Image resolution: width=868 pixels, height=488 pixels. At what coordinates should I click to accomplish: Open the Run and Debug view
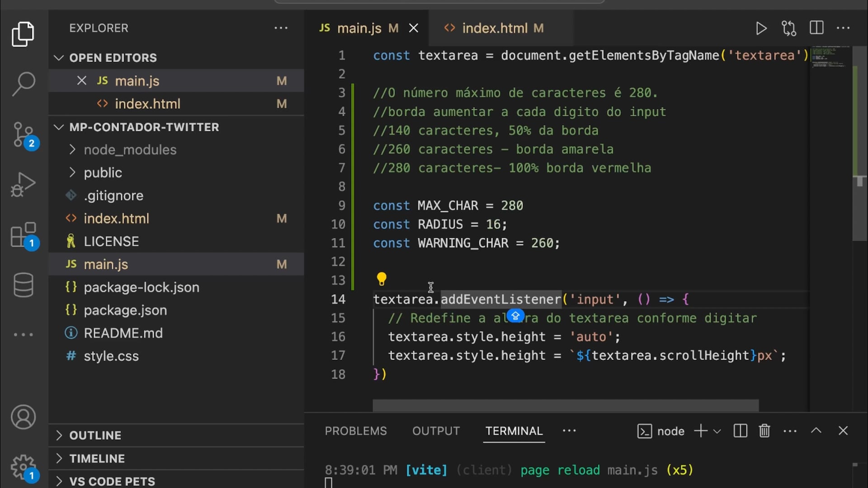(x=23, y=184)
